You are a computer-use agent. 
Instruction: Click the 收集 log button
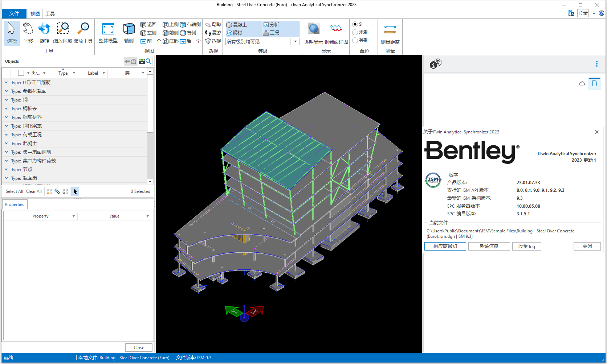(527, 247)
